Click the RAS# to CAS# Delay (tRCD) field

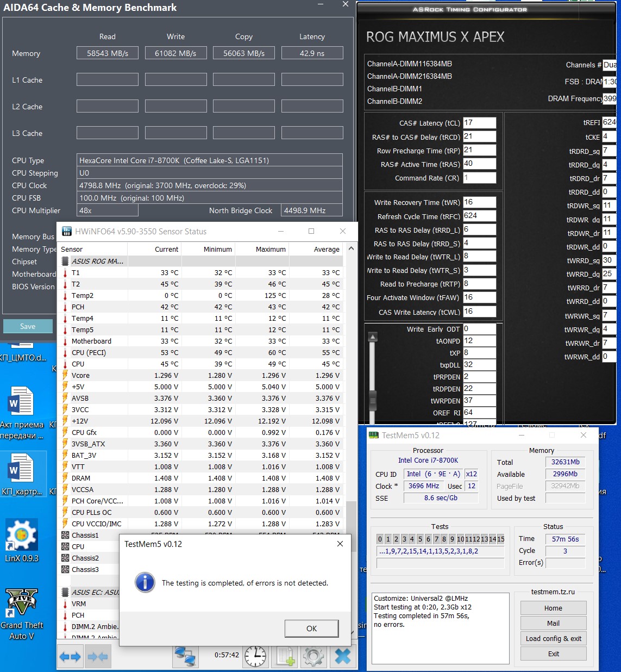(479, 136)
